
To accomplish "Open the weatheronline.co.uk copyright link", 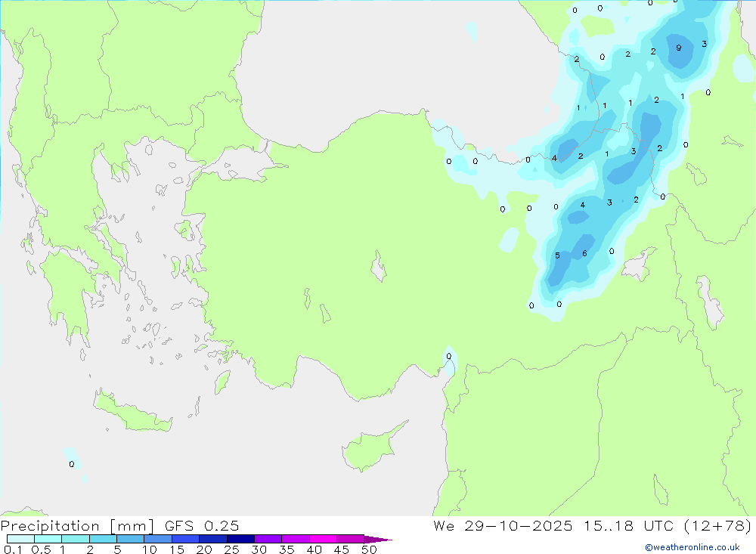I will click(x=692, y=547).
